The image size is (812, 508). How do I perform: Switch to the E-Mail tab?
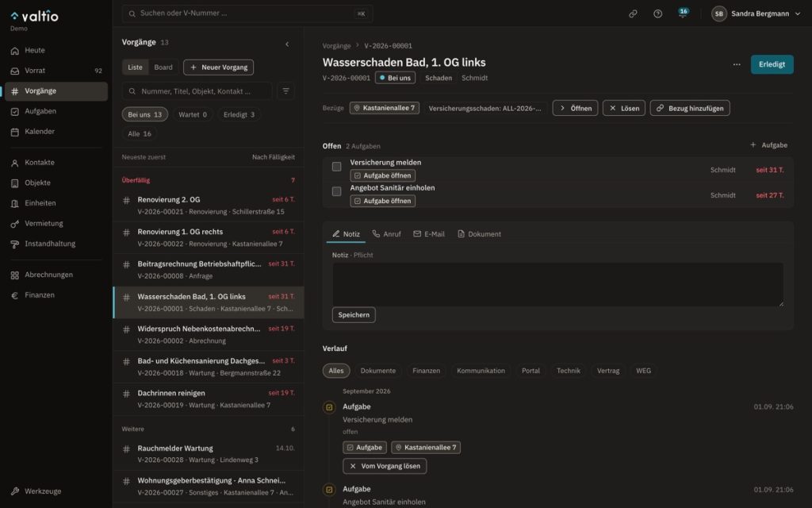(x=429, y=234)
